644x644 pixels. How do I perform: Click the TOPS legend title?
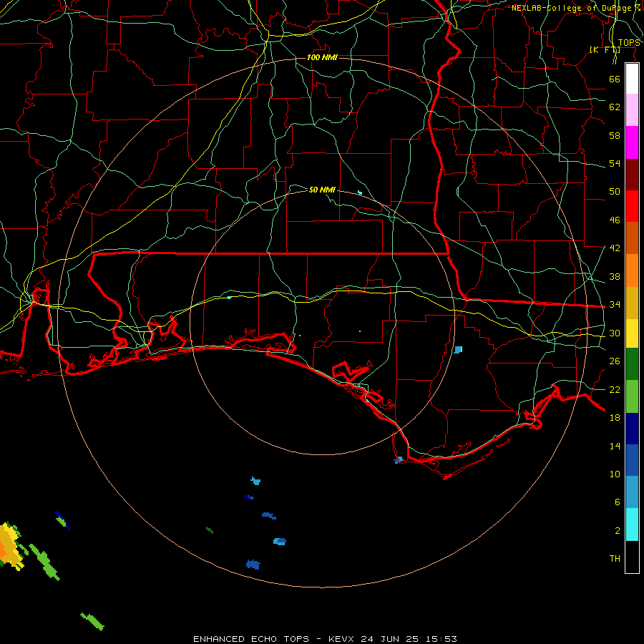click(x=629, y=43)
